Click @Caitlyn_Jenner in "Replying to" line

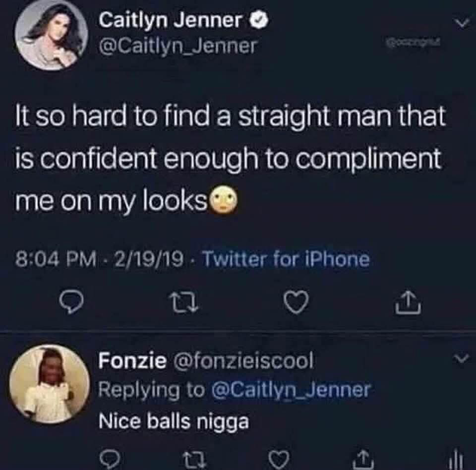pyautogui.click(x=291, y=390)
